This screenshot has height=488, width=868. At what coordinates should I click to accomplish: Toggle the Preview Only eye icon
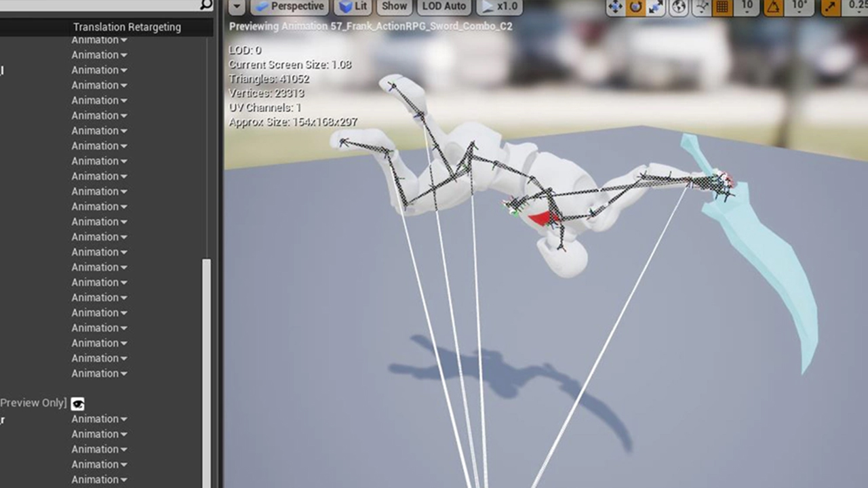78,404
